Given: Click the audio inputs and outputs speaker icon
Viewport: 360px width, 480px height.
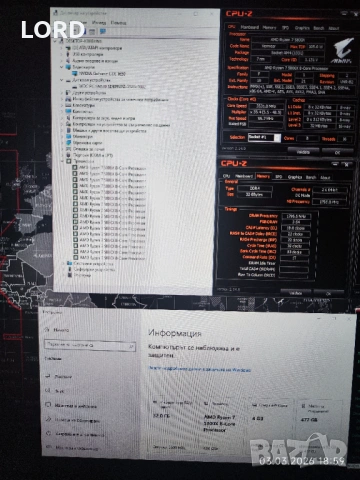Looking at the screenshot, I should pos(68,61).
